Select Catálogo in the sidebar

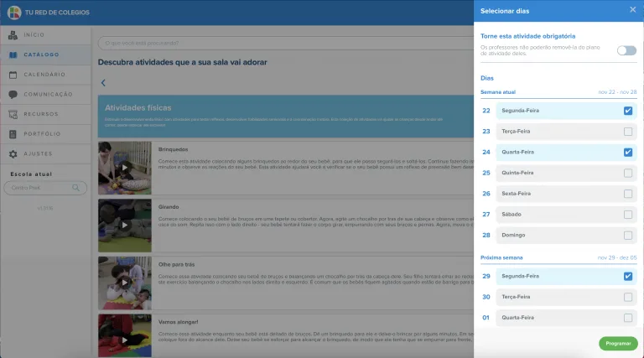click(x=45, y=54)
